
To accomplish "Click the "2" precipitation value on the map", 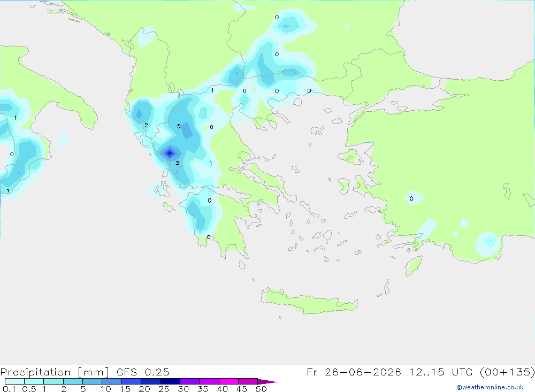I will point(146,125).
